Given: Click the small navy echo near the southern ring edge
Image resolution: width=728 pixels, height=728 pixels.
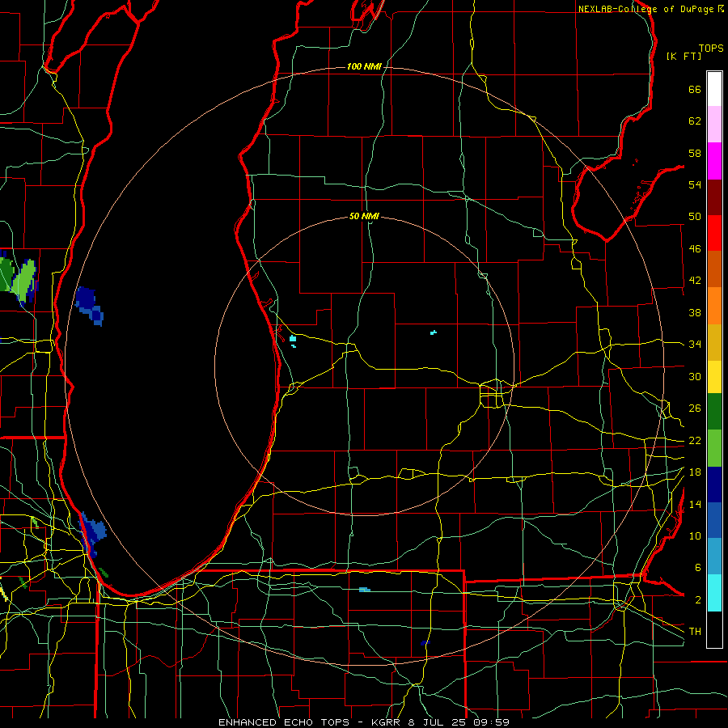Looking at the screenshot, I should pos(425,642).
